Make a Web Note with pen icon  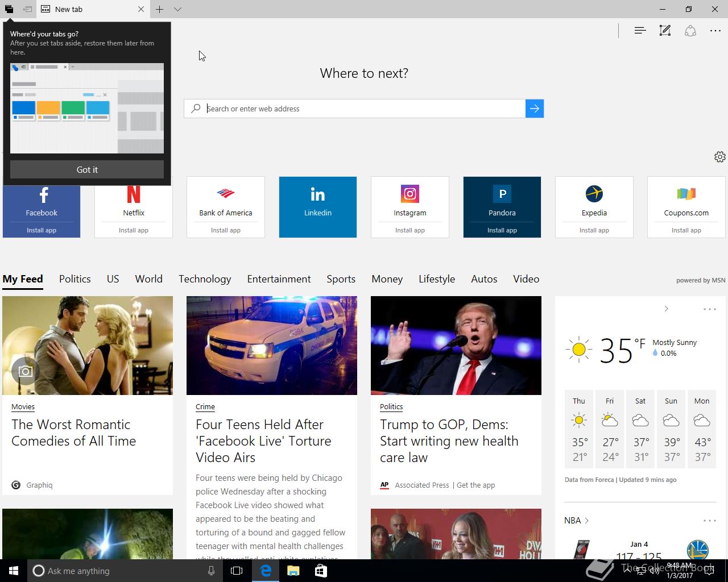coord(665,31)
